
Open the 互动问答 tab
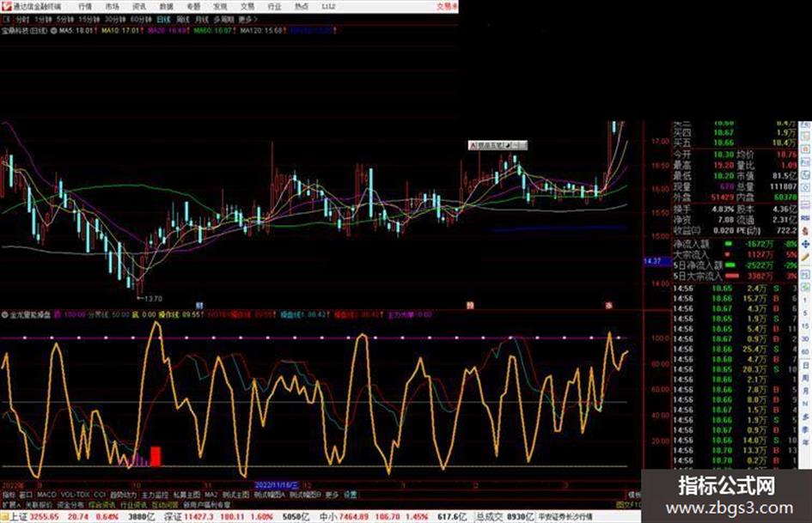165,504
